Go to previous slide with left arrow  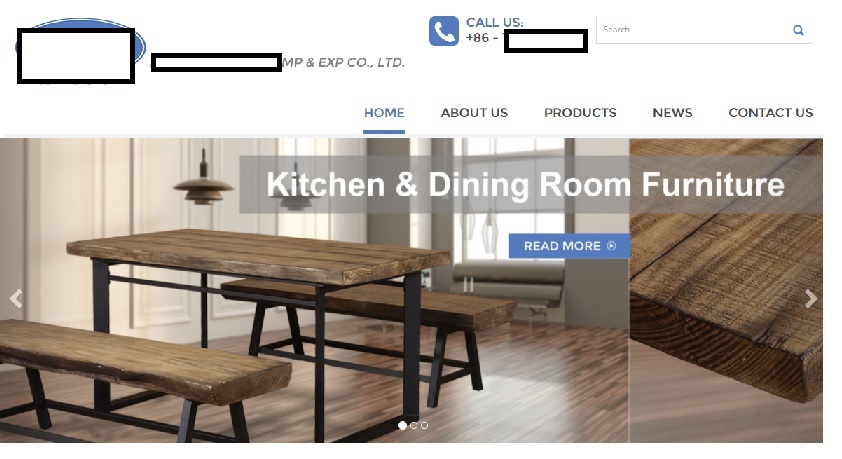point(16,298)
